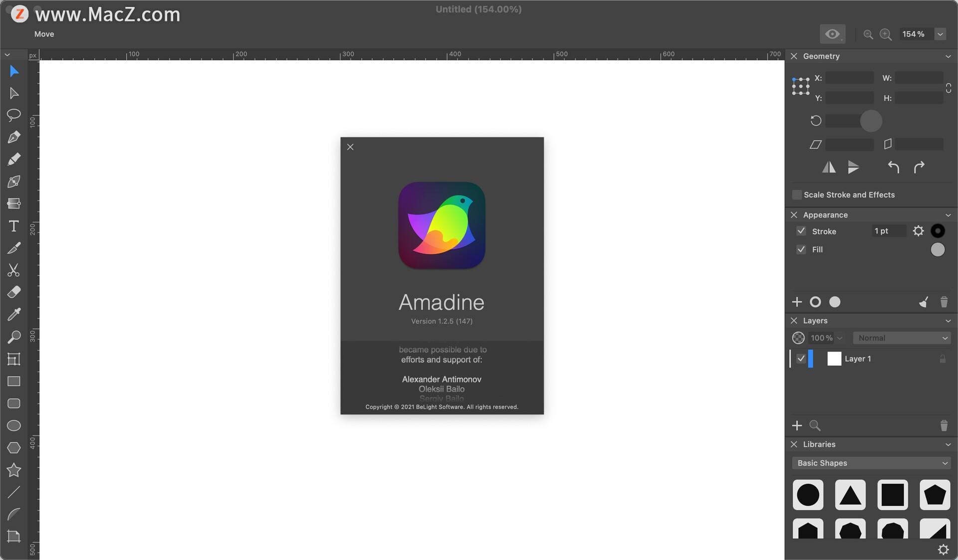Open Stroke settings gear
Viewport: 958px width, 560px height.
(x=918, y=231)
